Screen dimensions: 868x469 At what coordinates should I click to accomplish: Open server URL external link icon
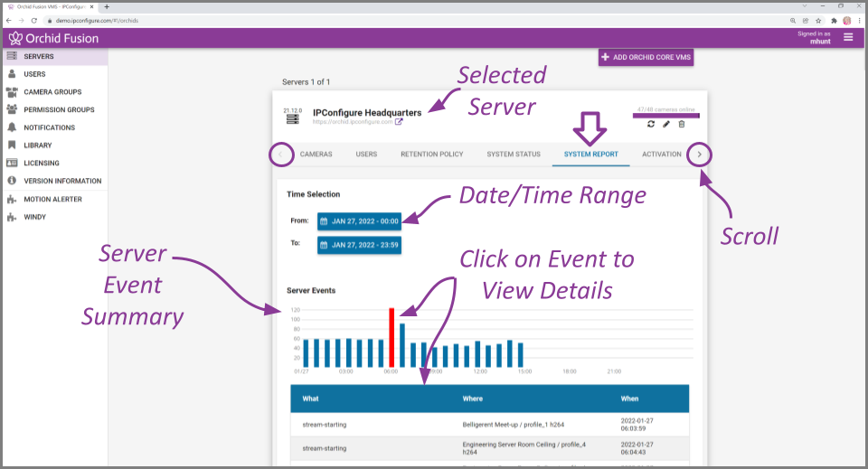pos(399,122)
